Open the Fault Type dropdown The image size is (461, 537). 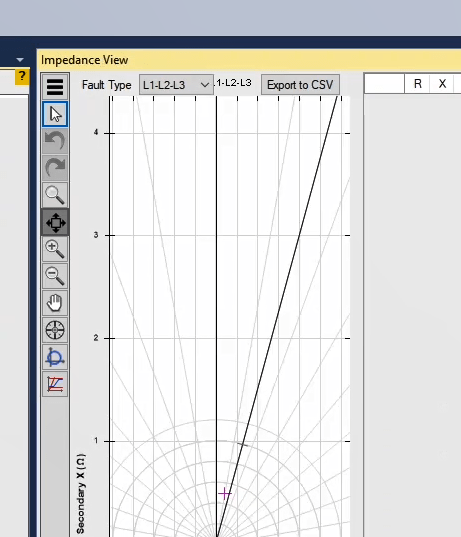tap(176, 85)
